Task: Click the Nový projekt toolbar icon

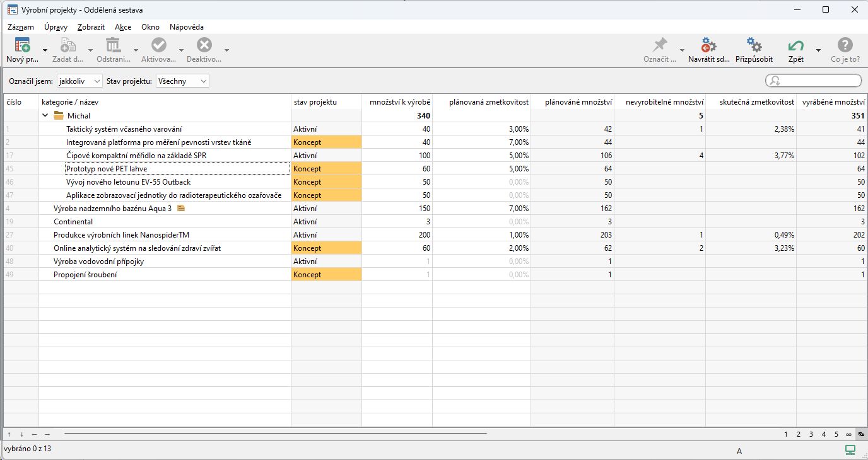Action: 23,45
